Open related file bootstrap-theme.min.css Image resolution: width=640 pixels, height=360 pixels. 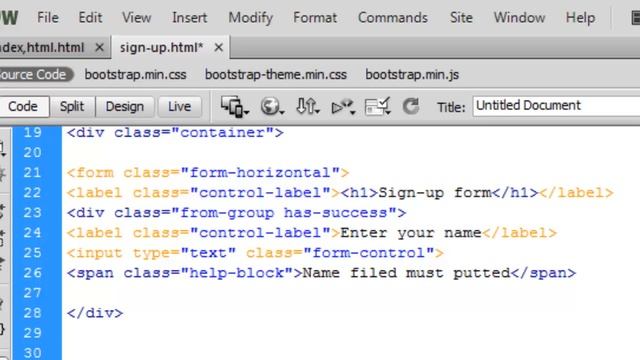pos(276,75)
